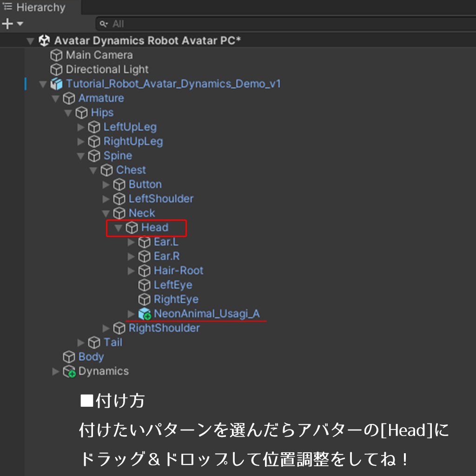Open the plus create-object dropdown
The height and width of the screenshot is (476, 476).
point(12,24)
